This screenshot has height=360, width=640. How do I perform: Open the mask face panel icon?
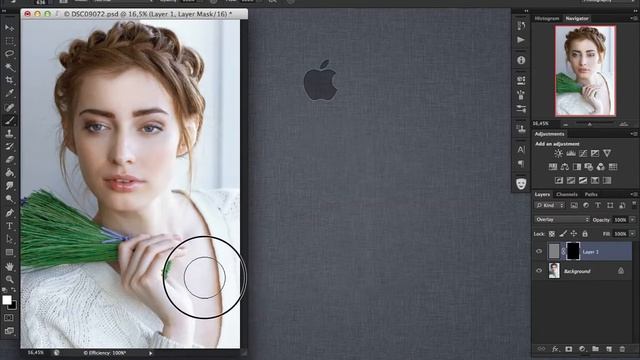click(x=521, y=183)
